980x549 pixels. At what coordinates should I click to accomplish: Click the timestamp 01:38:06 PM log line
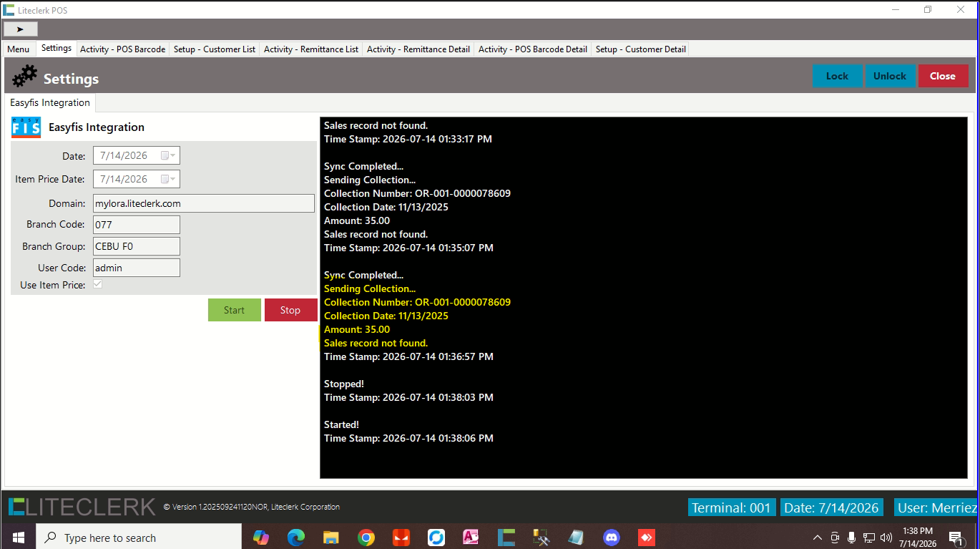click(x=408, y=438)
